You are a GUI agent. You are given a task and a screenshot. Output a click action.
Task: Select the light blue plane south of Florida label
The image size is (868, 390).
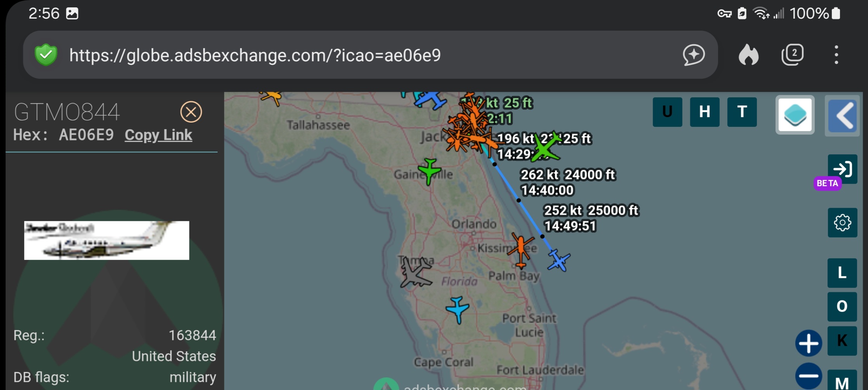click(x=458, y=310)
